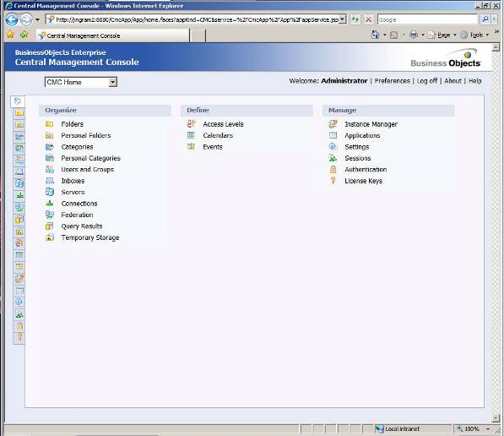Click the Temporary Storage link under Organize
Viewport: 504px width, 436px height.
tap(90, 237)
